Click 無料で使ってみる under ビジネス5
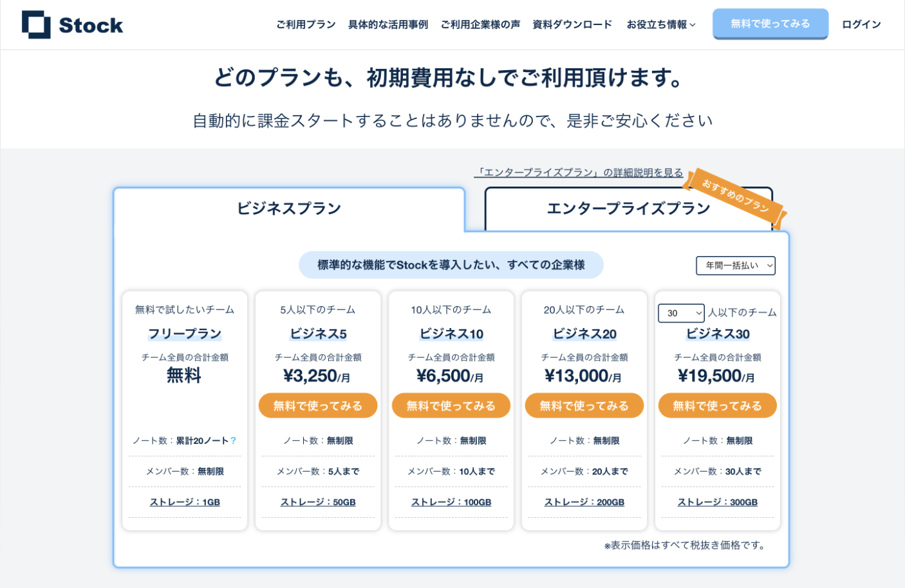The image size is (905, 588). point(318,405)
